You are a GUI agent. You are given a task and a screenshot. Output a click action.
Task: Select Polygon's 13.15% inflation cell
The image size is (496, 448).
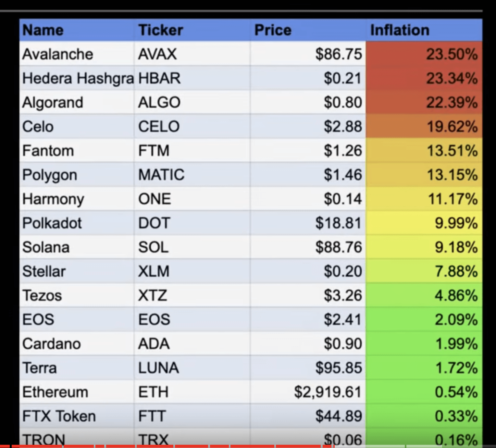tap(424, 175)
